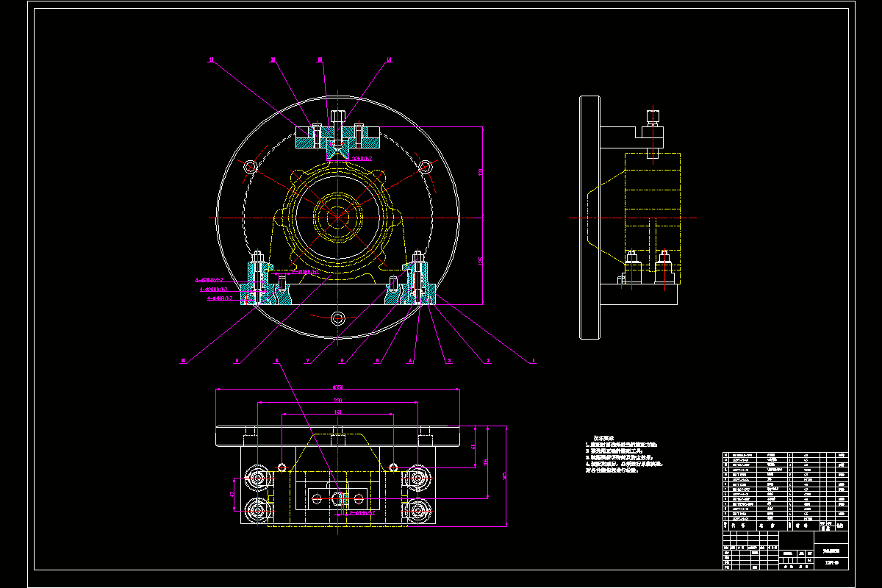
Task: Select the clamp bolt atop the side view
Action: pos(652,117)
